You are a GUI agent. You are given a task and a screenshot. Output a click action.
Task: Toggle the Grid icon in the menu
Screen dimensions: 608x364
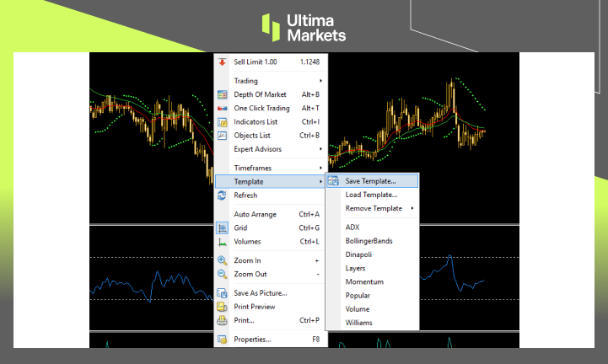click(222, 228)
